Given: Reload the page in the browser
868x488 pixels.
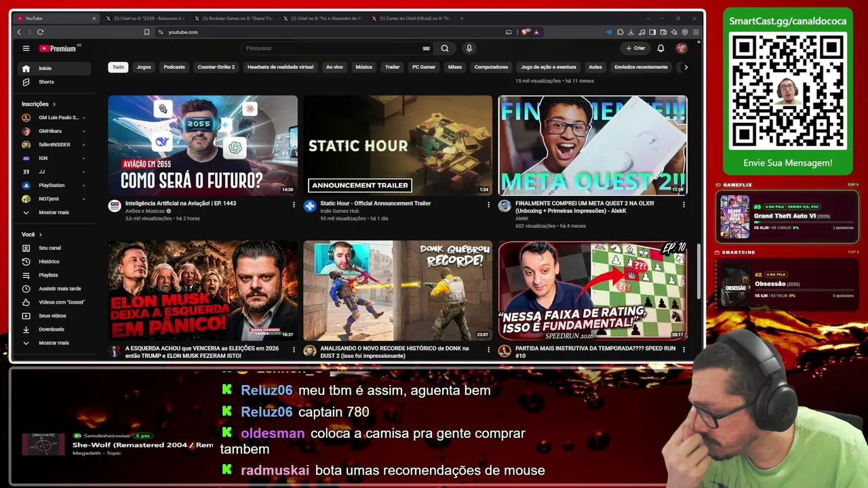Looking at the screenshot, I should (x=41, y=32).
